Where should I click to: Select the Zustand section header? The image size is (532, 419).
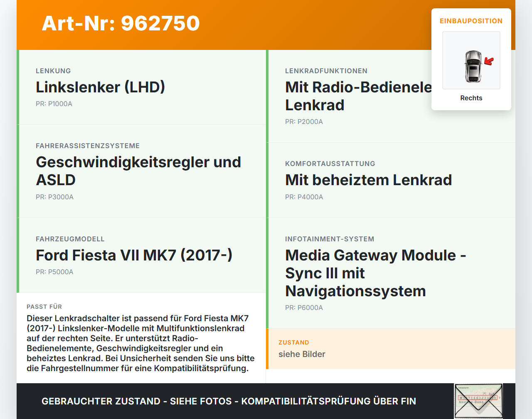[294, 342]
